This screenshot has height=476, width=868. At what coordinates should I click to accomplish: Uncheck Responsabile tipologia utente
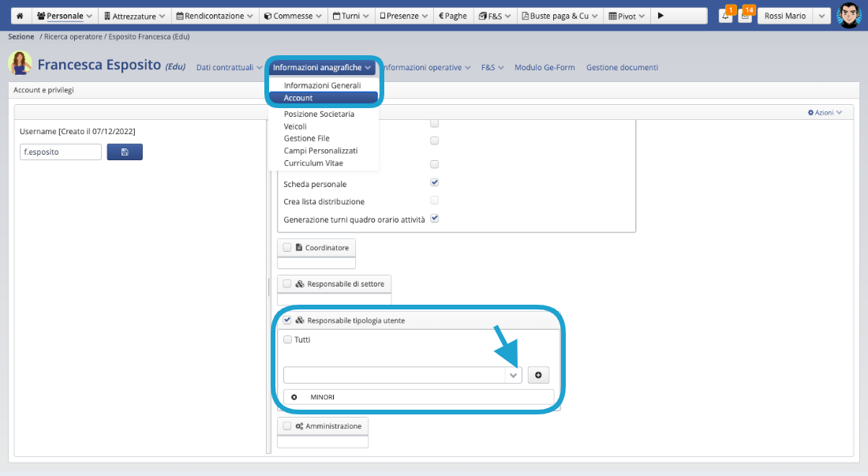coord(287,320)
